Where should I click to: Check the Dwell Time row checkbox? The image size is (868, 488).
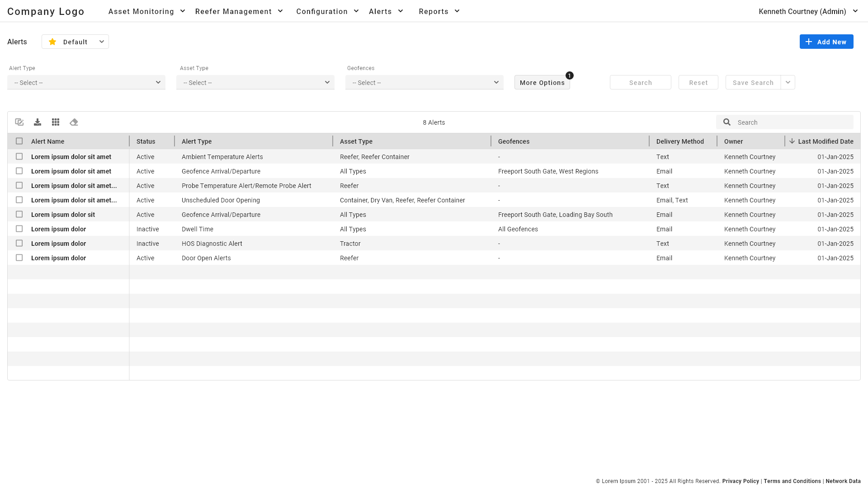coord(19,229)
